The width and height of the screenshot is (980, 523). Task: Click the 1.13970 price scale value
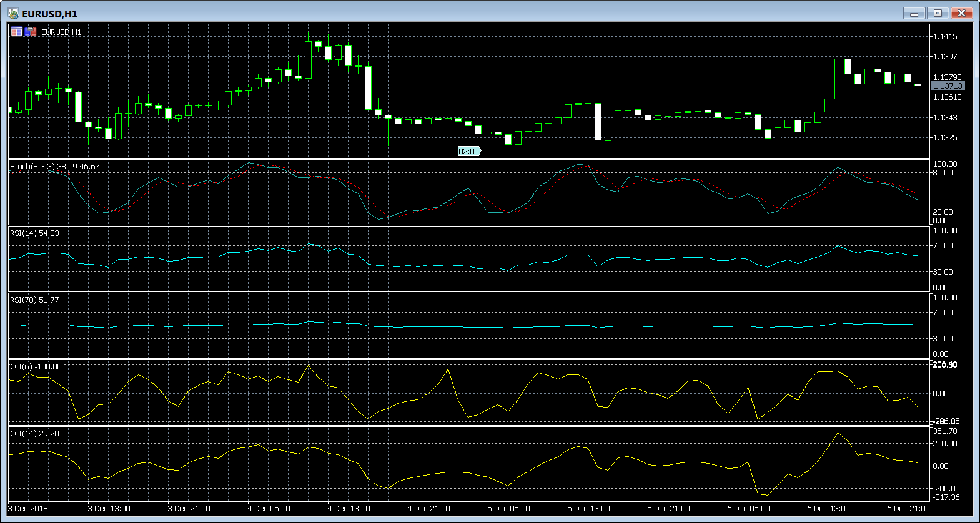947,57
